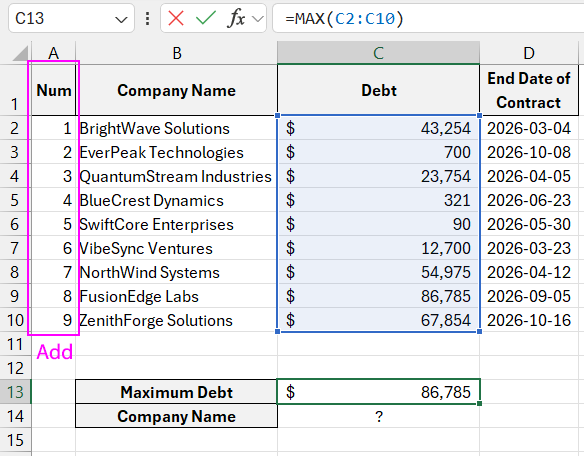Click the debt cell showing 321
The width and height of the screenshot is (584, 456).
[378, 200]
